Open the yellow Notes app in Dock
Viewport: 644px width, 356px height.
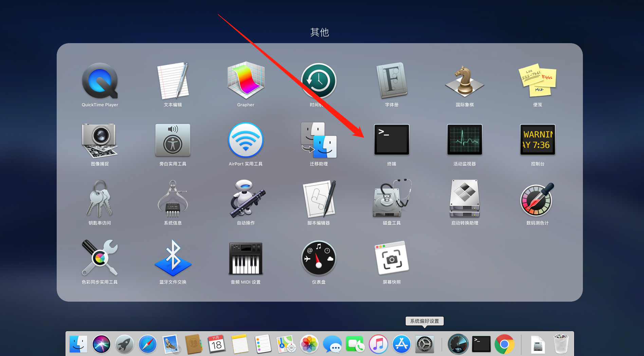tap(240, 344)
